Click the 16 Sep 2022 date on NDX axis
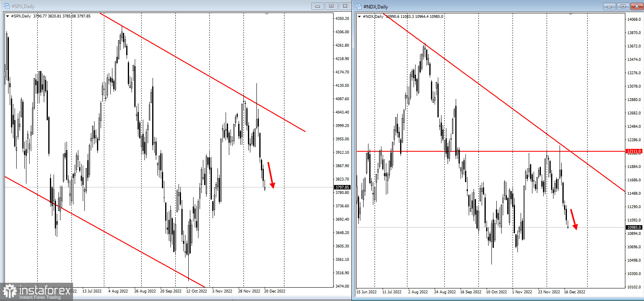The height and width of the screenshot is (301, 644). point(471,292)
